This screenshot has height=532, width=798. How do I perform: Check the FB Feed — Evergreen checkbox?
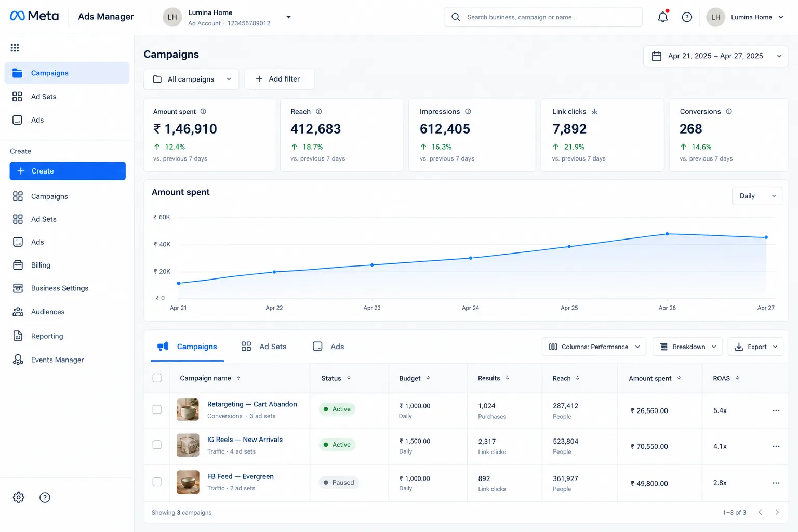click(x=157, y=482)
